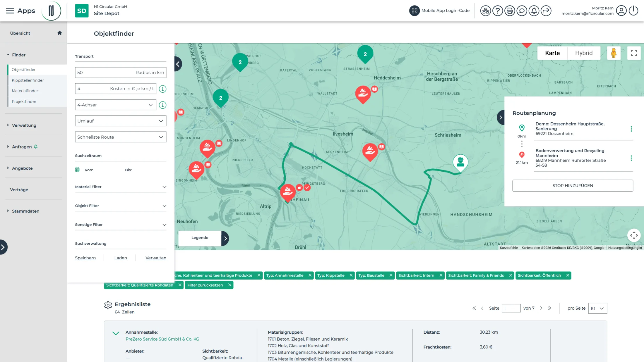Click the info icon beside cost field
The height and width of the screenshot is (362, 644).
click(x=162, y=89)
